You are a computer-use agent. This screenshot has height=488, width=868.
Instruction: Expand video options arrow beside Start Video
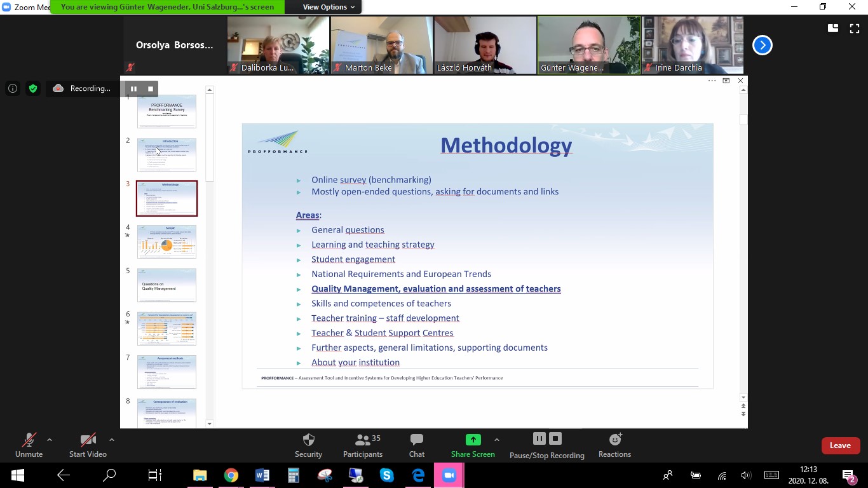coord(112,440)
